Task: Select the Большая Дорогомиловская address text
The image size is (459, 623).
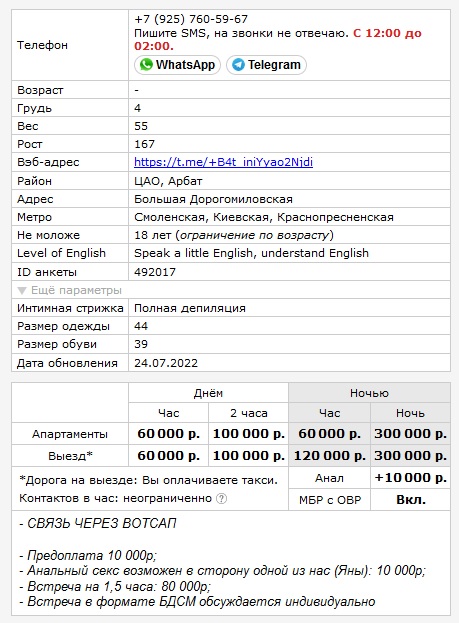Action: 213,199
